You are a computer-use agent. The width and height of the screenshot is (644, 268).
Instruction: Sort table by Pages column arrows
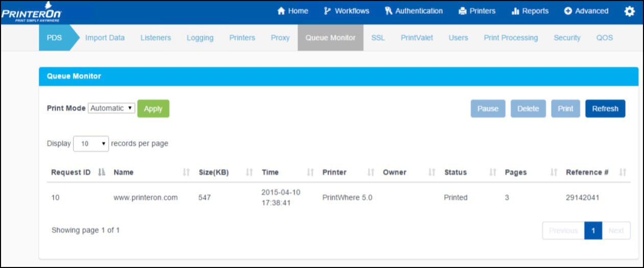554,173
